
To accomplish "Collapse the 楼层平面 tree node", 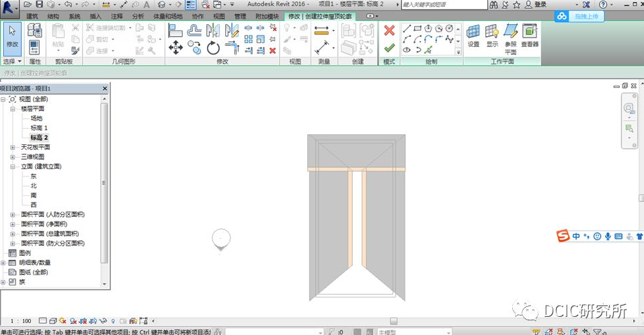I will pyautogui.click(x=12, y=109).
